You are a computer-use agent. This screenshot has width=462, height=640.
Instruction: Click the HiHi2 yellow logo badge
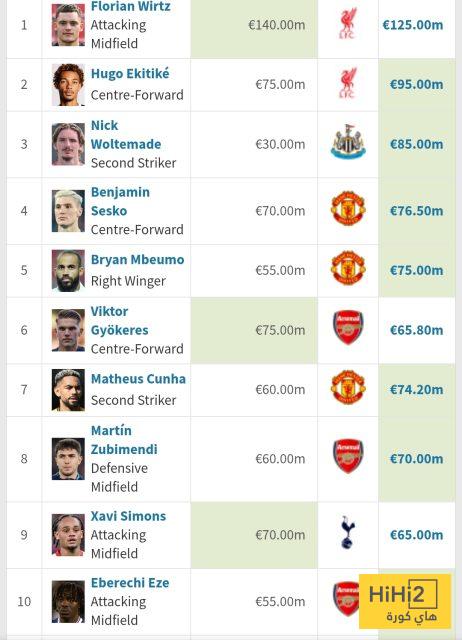coord(405,601)
